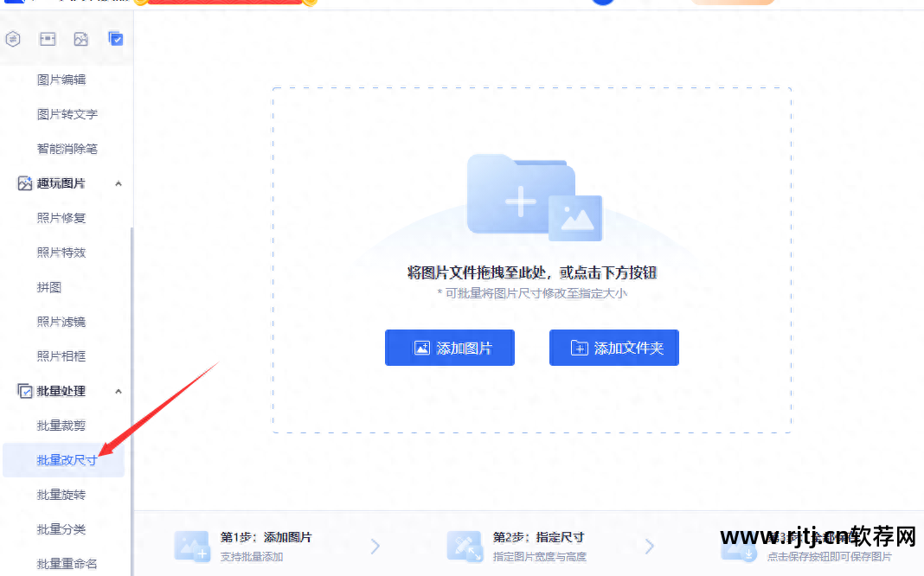This screenshot has width=924, height=576.
Task: Click the step 1 add images icon
Action: tap(192, 546)
